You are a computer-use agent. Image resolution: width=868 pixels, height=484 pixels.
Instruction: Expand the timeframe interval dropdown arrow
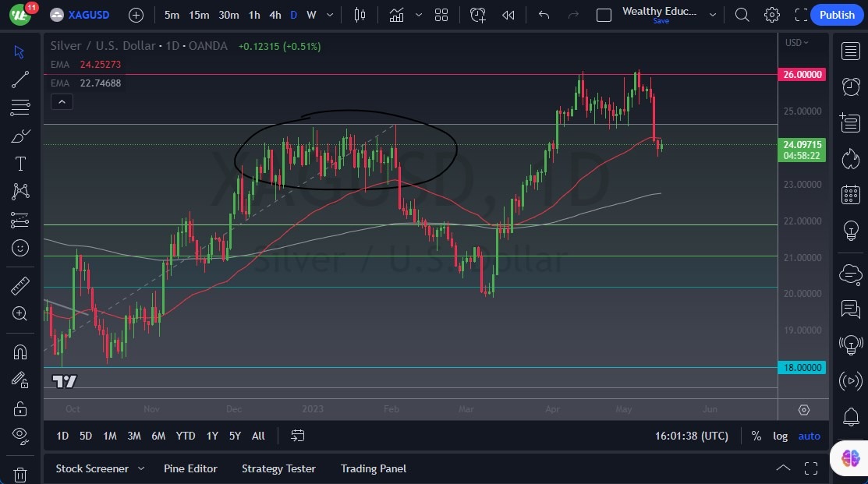coord(330,15)
